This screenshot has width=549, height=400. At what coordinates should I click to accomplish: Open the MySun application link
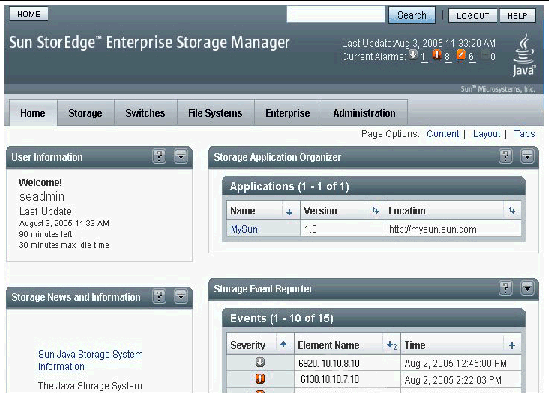click(244, 229)
